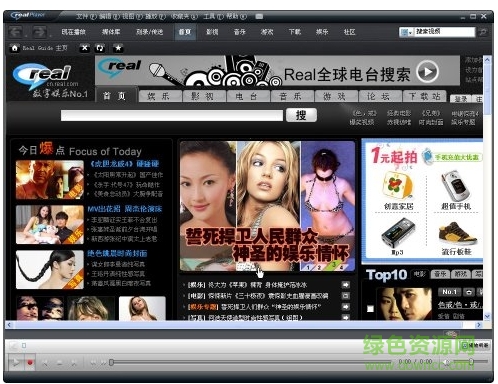
Task: Open the 帮助(H) menu
Action: pyautogui.click(x=236, y=16)
